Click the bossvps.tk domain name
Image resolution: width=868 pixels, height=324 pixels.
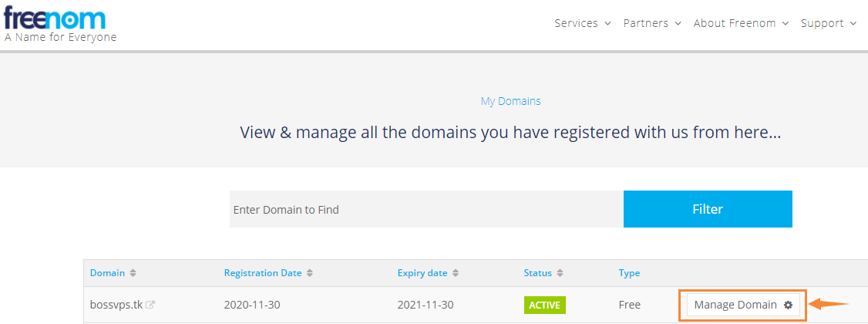pyautogui.click(x=116, y=305)
